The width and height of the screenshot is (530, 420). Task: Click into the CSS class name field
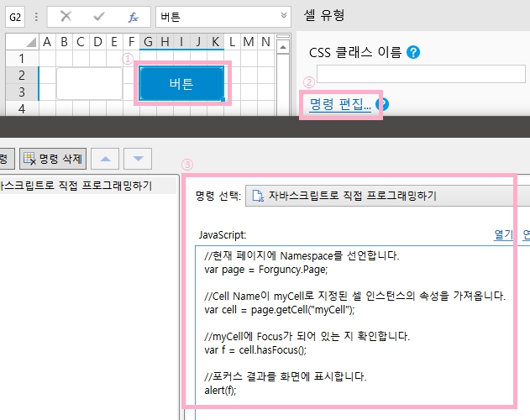point(420,74)
